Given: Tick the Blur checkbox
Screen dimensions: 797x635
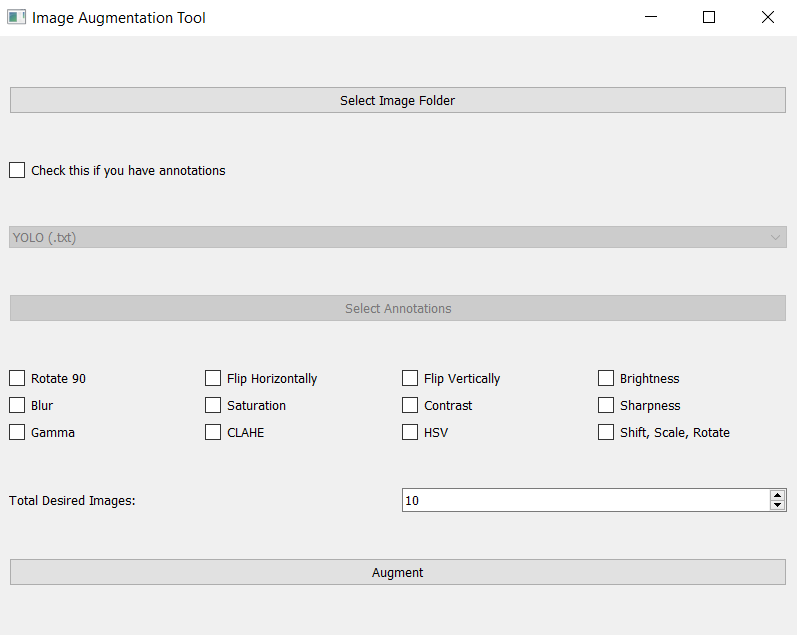Looking at the screenshot, I should [x=17, y=405].
